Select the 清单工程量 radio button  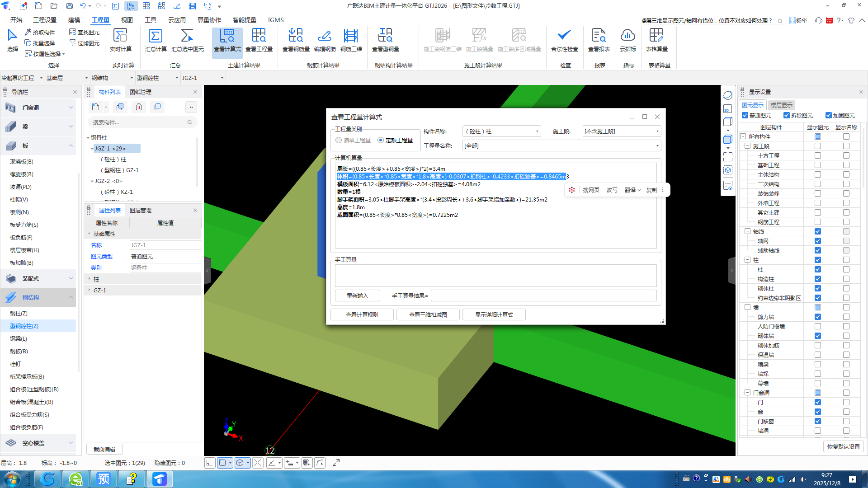point(339,141)
